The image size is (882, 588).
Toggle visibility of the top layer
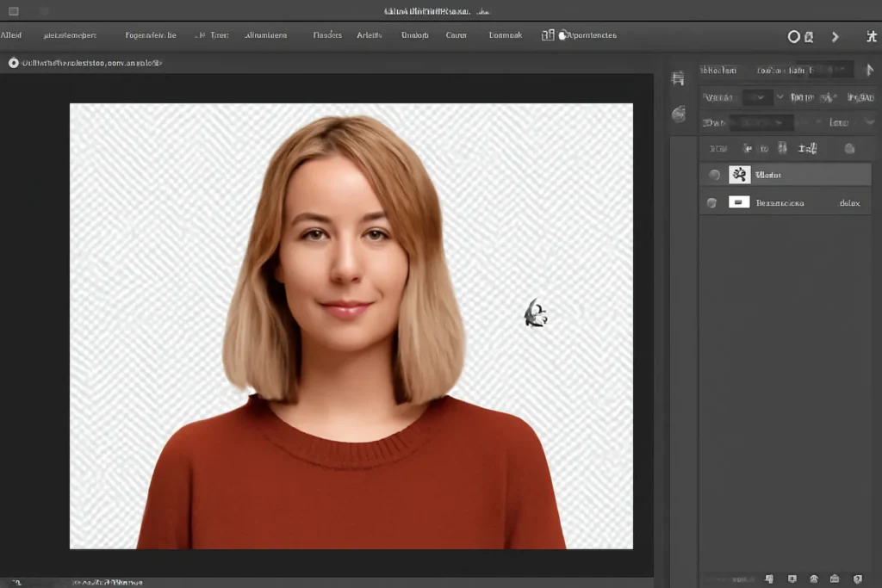click(714, 175)
